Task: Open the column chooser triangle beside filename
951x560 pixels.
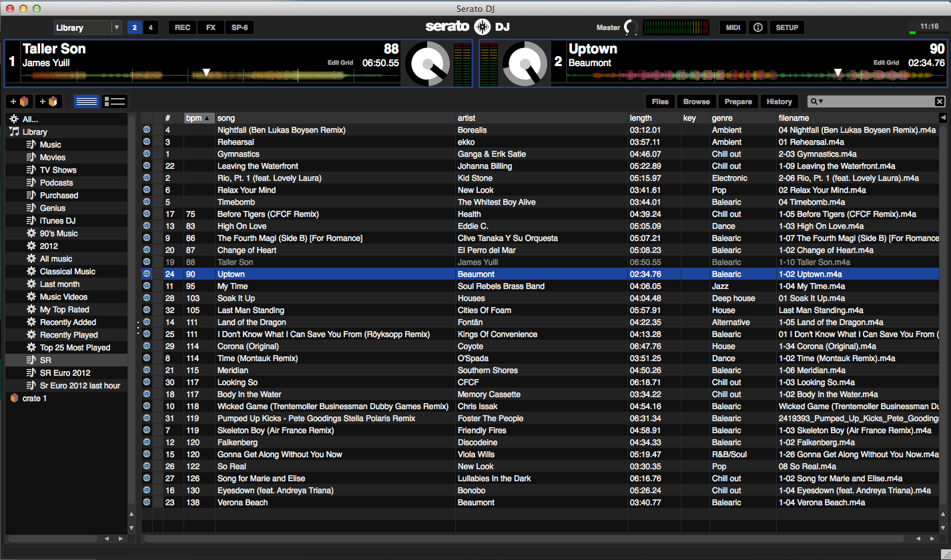Action: (x=942, y=118)
